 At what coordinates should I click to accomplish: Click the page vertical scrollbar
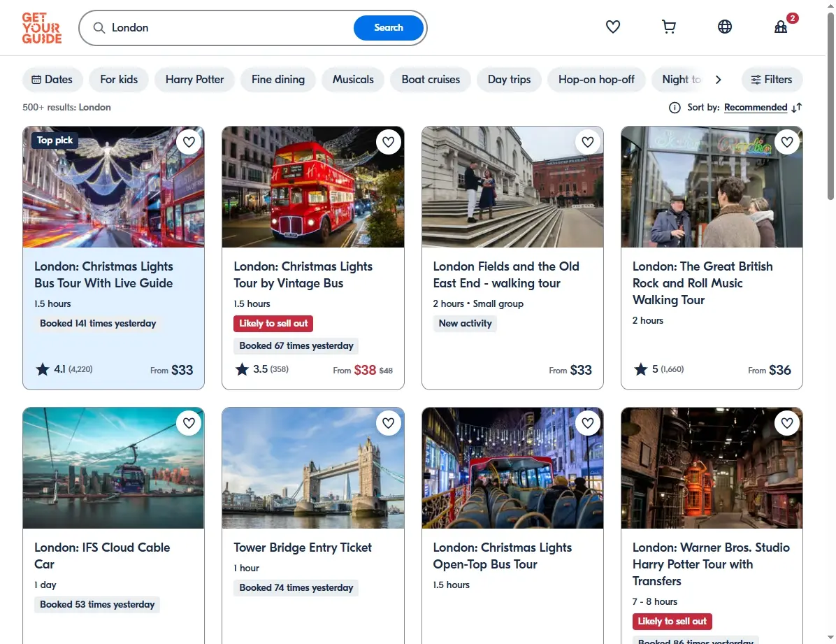[x=830, y=107]
